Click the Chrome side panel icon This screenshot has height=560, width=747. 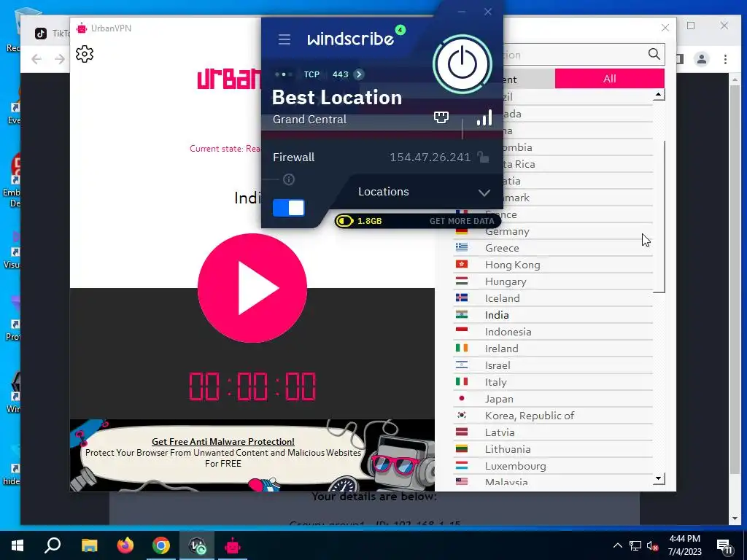coord(681,59)
